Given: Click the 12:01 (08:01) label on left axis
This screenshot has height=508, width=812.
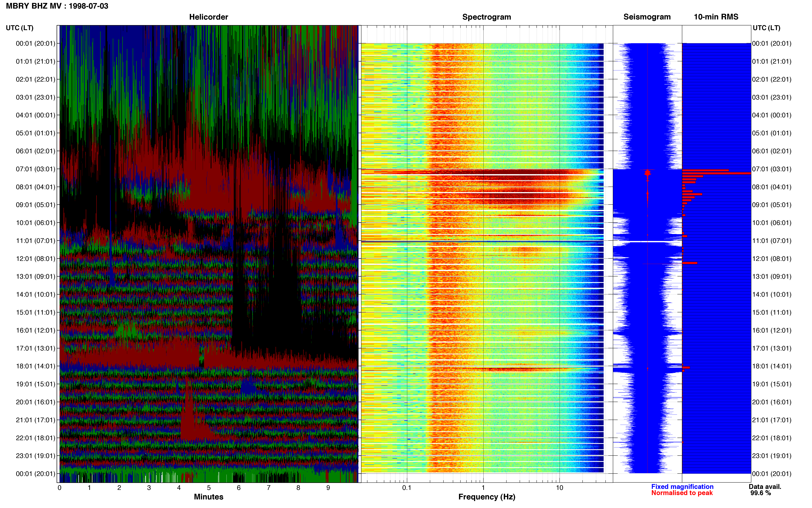Looking at the screenshot, I should coord(36,259).
